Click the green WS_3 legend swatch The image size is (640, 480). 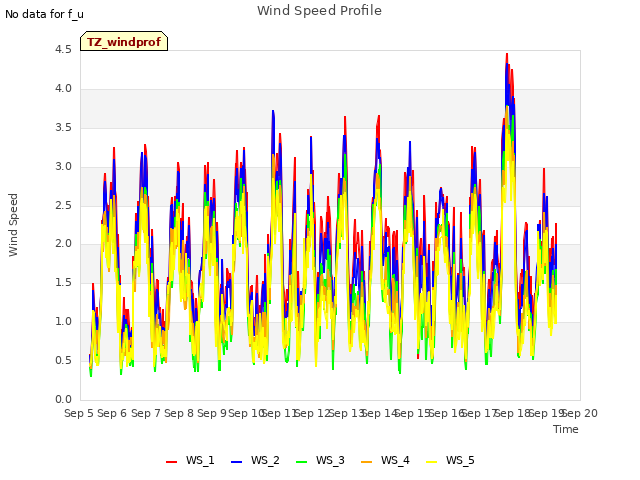(301, 461)
